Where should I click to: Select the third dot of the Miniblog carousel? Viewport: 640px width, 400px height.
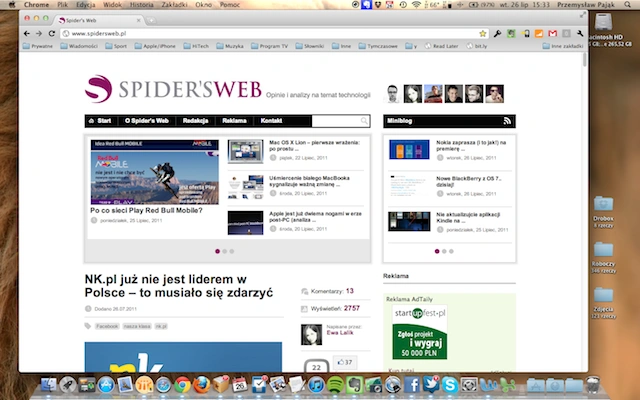tap(451, 251)
